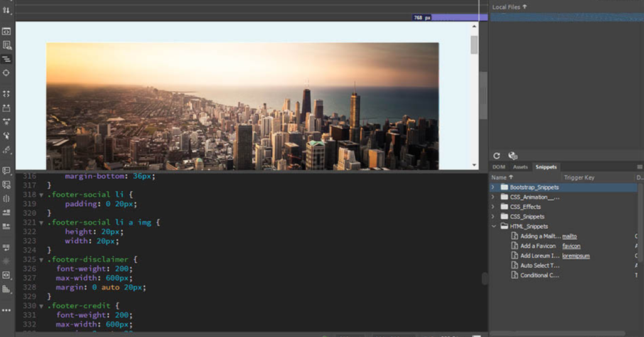Click the '.footer-social li a img' selector

(99, 223)
